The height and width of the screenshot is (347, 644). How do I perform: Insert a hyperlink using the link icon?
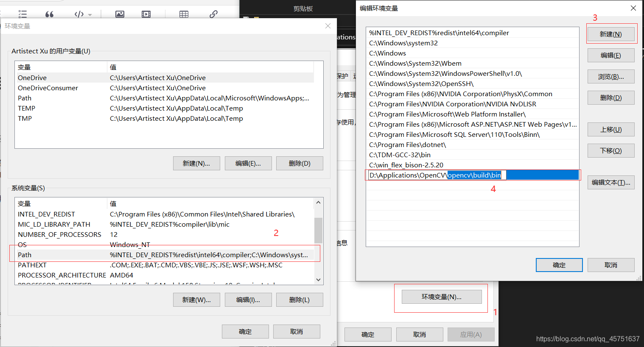tap(213, 14)
